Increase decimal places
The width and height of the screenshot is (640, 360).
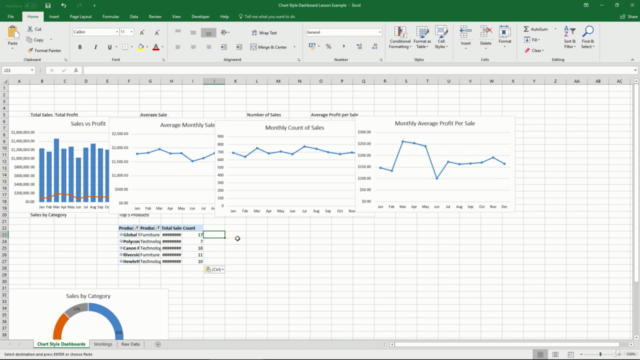359,47
